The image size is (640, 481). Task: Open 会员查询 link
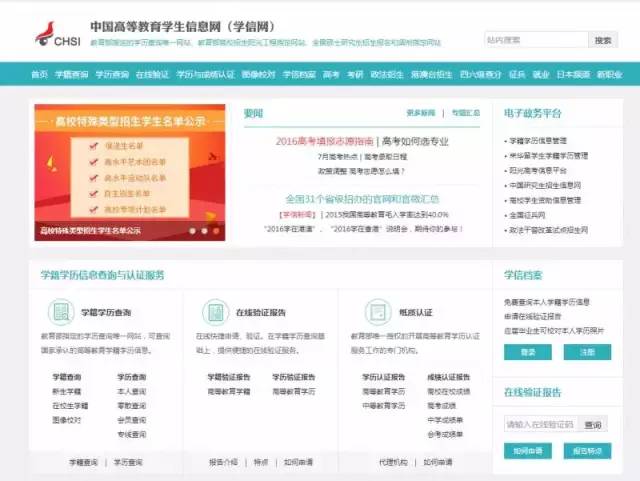click(131, 420)
